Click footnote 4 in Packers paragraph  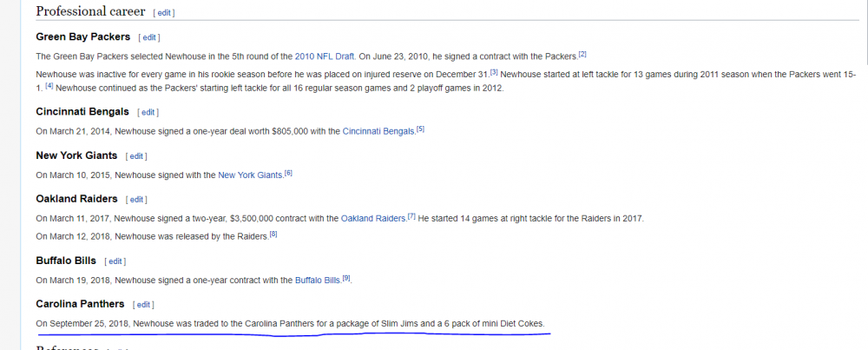coord(49,87)
